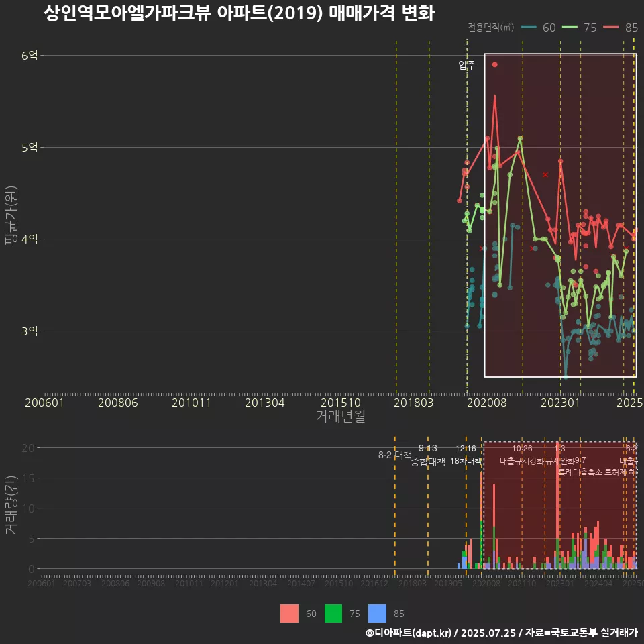Click the 202404 label on the volume chart
Screen dimensions: 644x644
[598, 583]
